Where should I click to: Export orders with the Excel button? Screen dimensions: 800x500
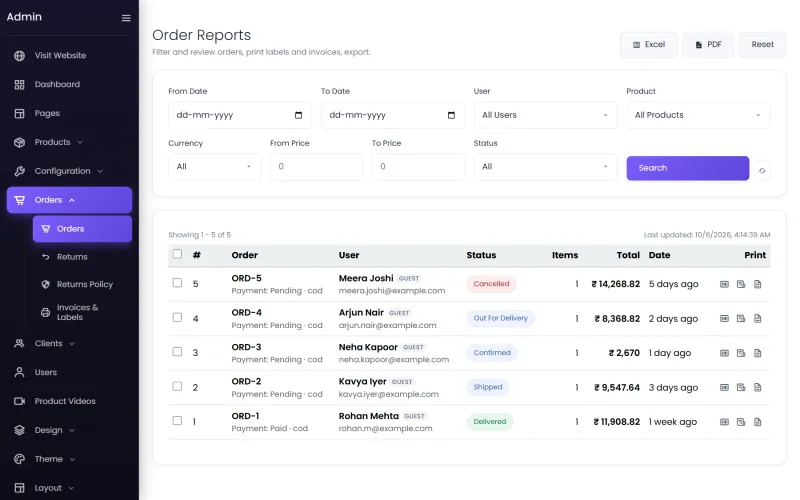click(648, 45)
